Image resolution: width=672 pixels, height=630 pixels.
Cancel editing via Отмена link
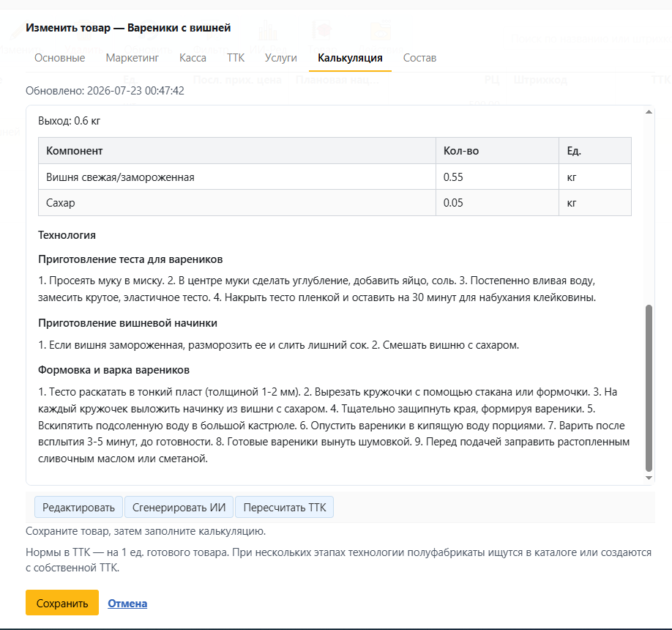point(127,604)
